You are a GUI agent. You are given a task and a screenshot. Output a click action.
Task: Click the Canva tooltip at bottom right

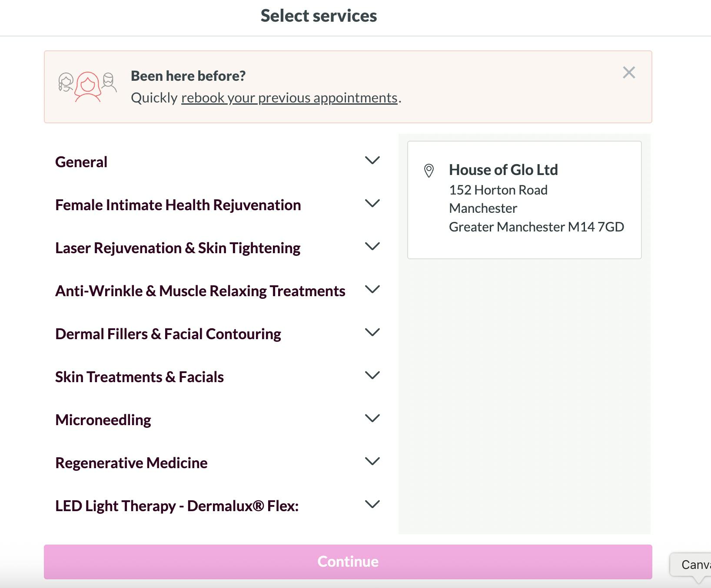(694, 565)
